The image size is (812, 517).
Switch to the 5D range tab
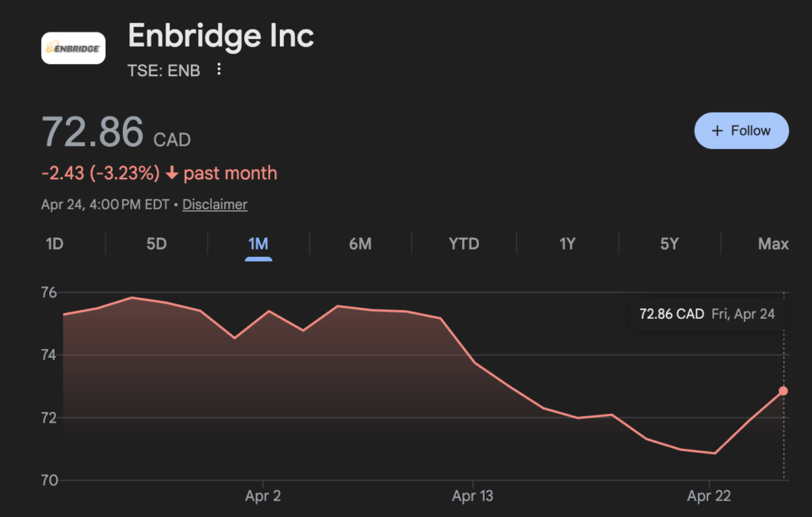click(x=156, y=244)
